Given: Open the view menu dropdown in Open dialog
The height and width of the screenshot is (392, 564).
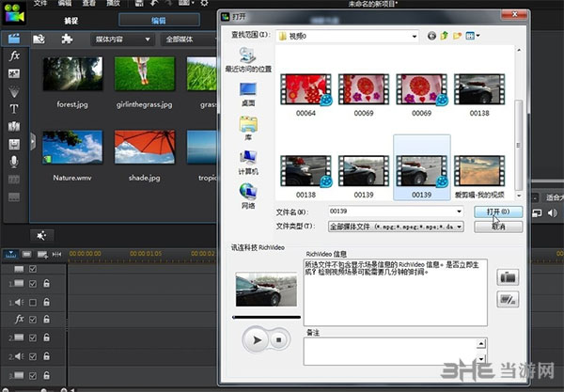Looking at the screenshot, I should 473,36.
